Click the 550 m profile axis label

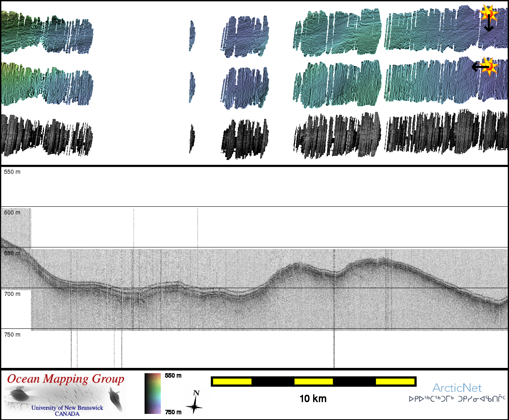click(x=12, y=172)
